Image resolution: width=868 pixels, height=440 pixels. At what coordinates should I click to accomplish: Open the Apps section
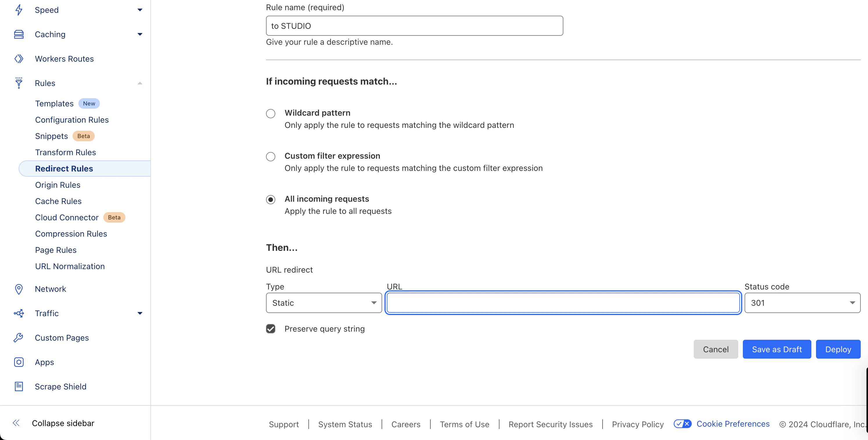point(44,362)
